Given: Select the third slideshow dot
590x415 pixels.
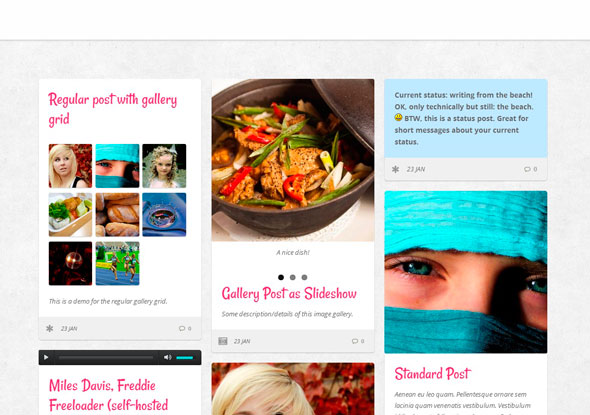Looking at the screenshot, I should point(304,277).
